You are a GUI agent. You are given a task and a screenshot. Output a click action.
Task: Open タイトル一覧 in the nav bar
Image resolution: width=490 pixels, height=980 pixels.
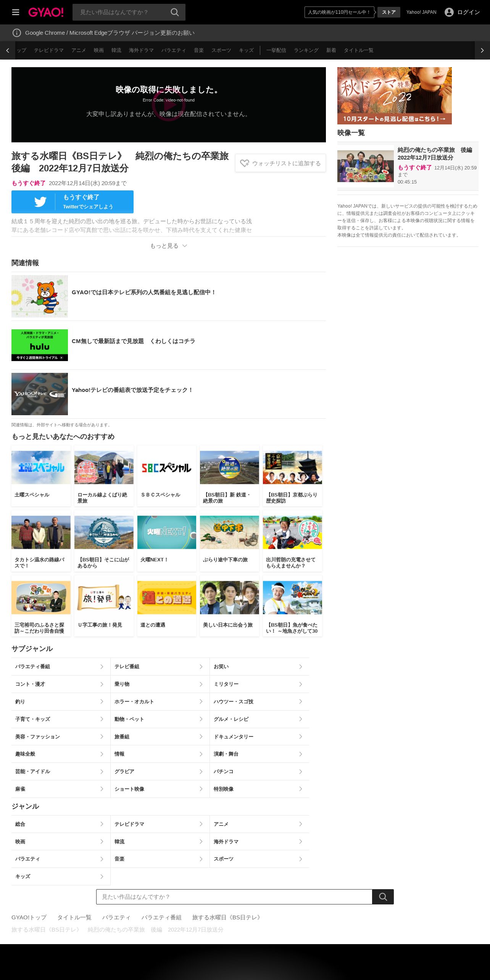point(358,50)
